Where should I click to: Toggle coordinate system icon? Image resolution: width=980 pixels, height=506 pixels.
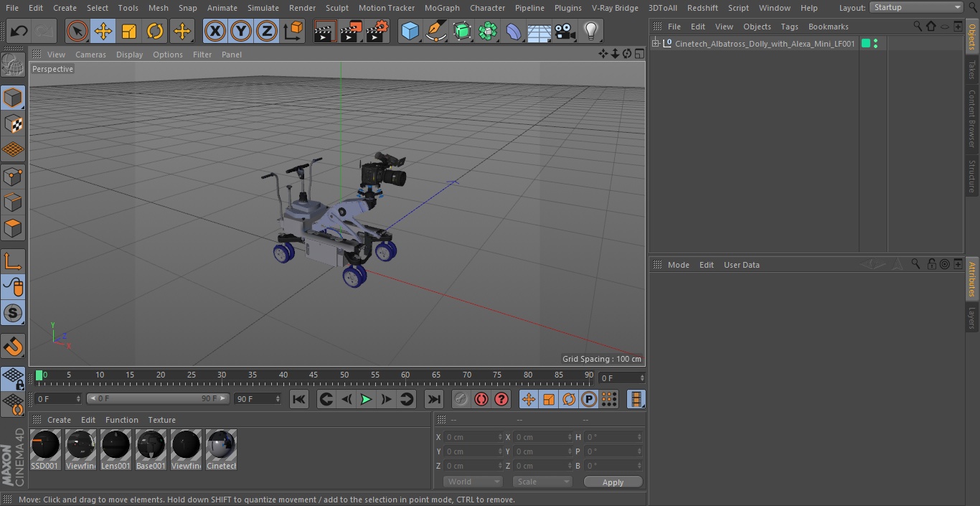tap(293, 31)
